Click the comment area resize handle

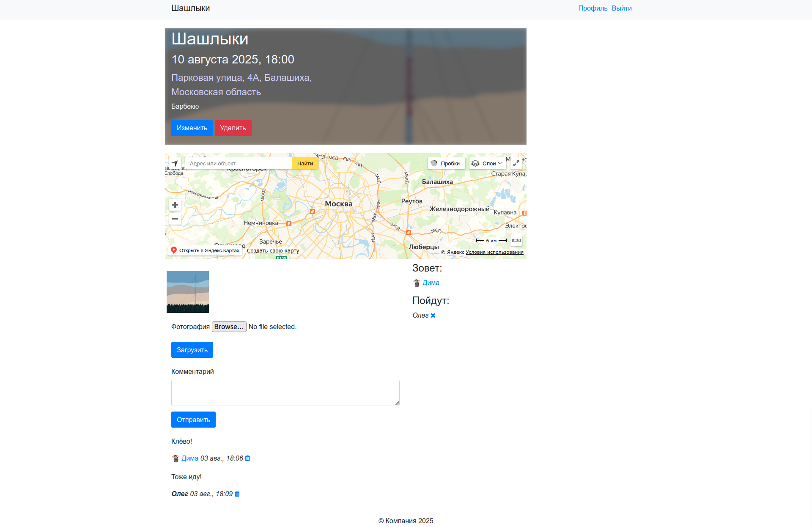tap(397, 403)
